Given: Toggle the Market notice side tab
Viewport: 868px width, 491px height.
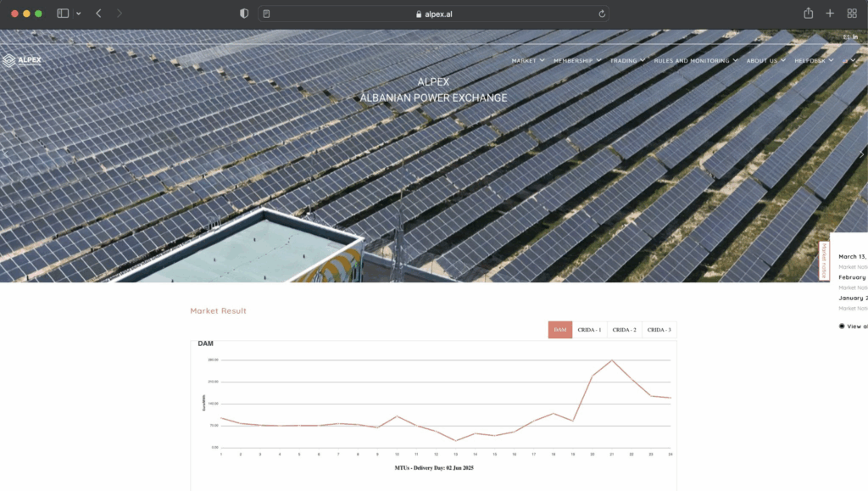Looking at the screenshot, I should [824, 261].
